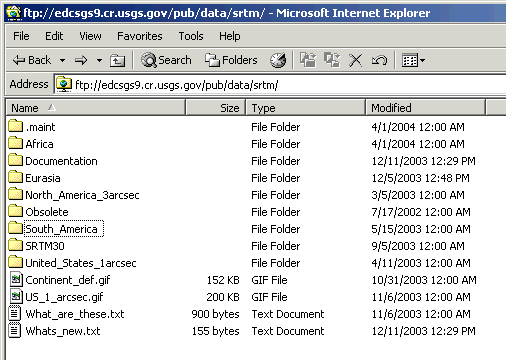Go up one folder level icon
The image size is (506, 360).
click(x=117, y=60)
